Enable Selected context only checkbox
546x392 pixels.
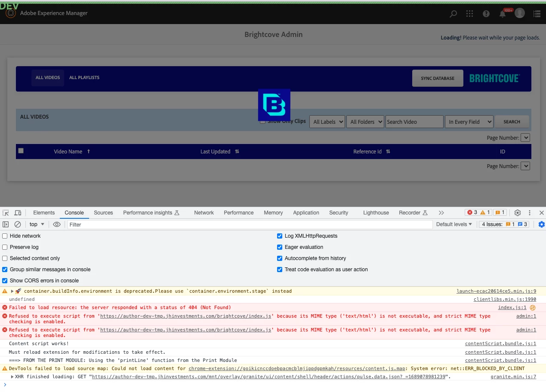tap(5, 258)
